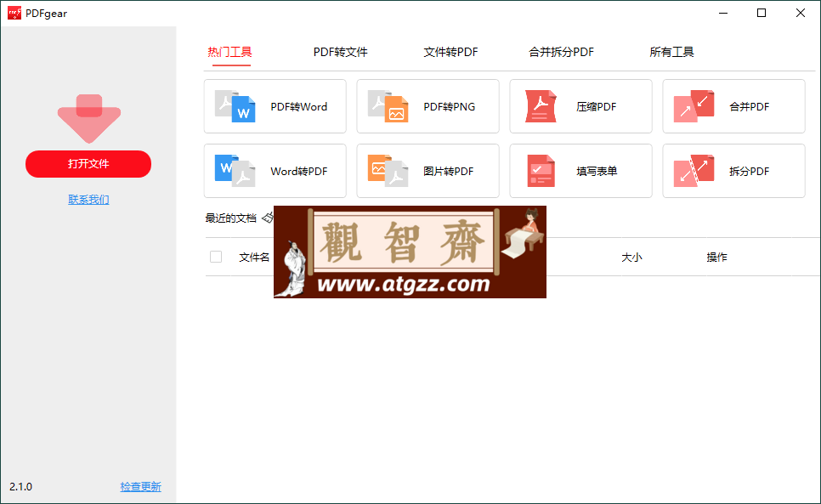Click the 合并PDF merge arrows icon
Screen dimensions: 821x504
[694, 106]
